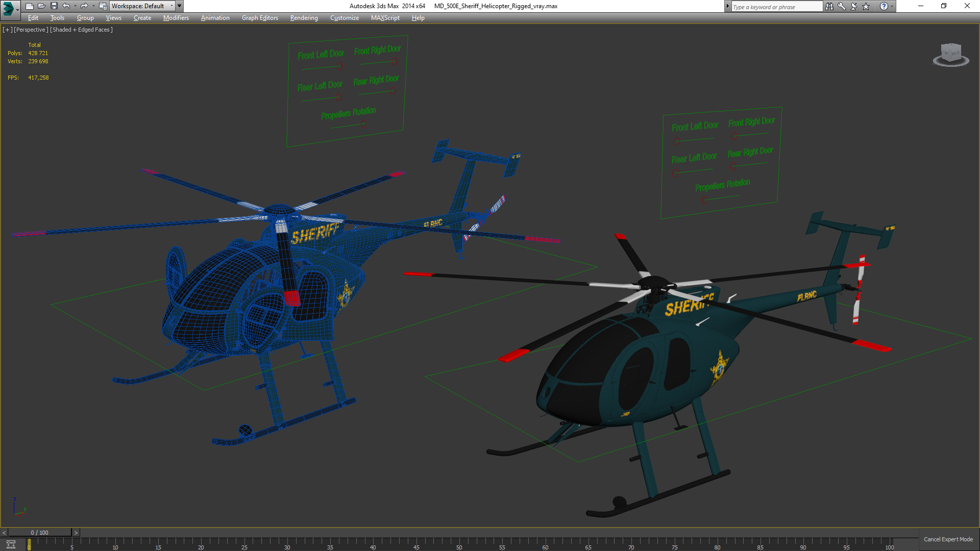This screenshot has width=980, height=551.
Task: Open the Edit menu
Action: (x=33, y=18)
